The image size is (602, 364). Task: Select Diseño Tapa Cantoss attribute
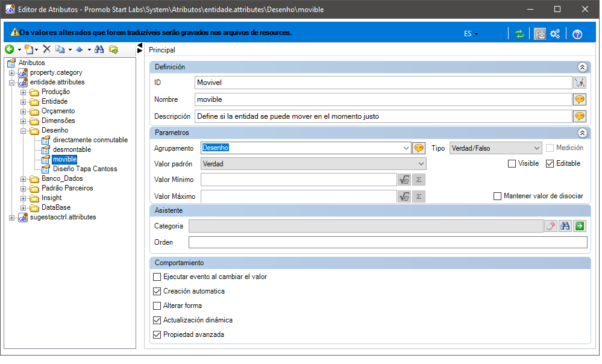tap(85, 169)
